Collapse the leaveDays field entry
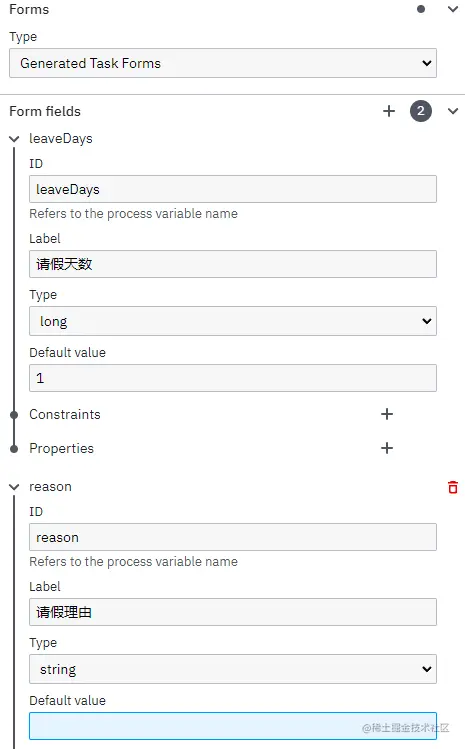 coord(14,139)
